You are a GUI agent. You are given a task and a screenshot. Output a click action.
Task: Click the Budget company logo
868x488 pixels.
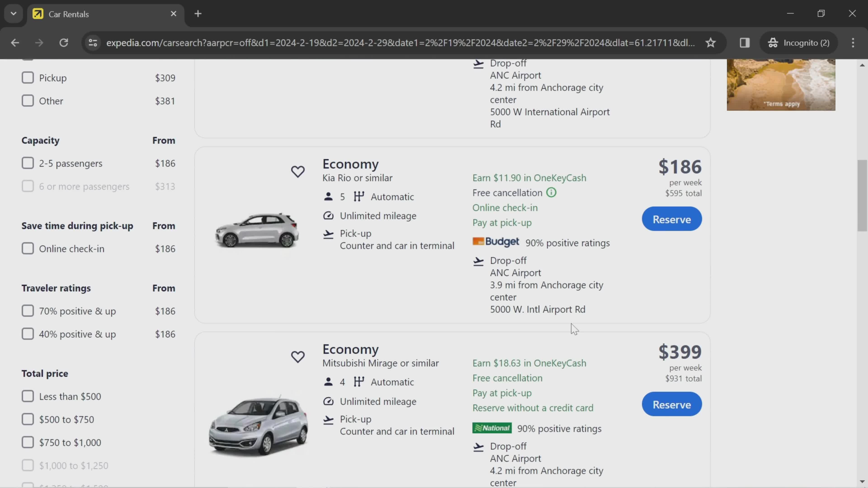[x=495, y=242]
